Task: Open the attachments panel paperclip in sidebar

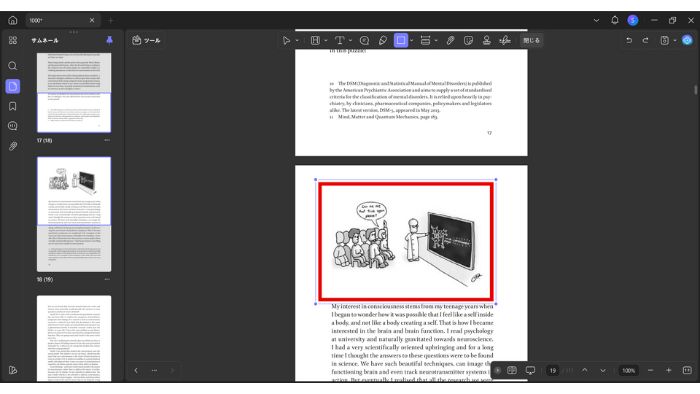Action: tap(12, 146)
